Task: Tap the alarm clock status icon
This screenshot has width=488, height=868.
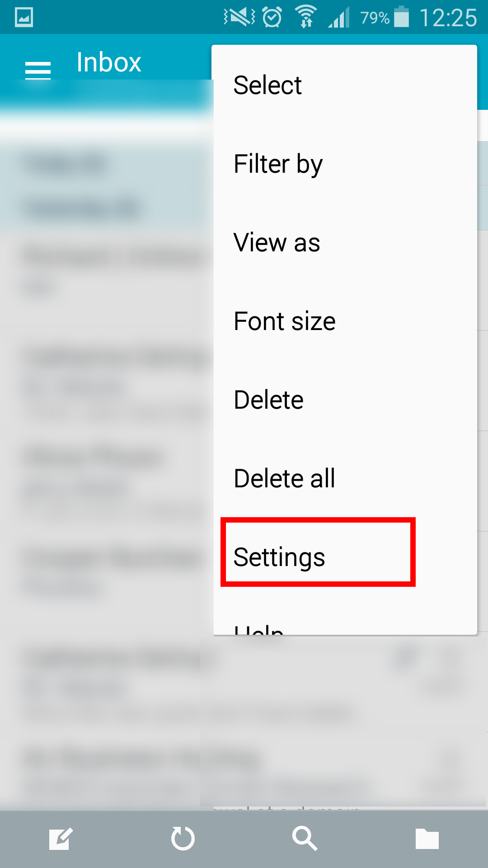Action: click(x=272, y=18)
